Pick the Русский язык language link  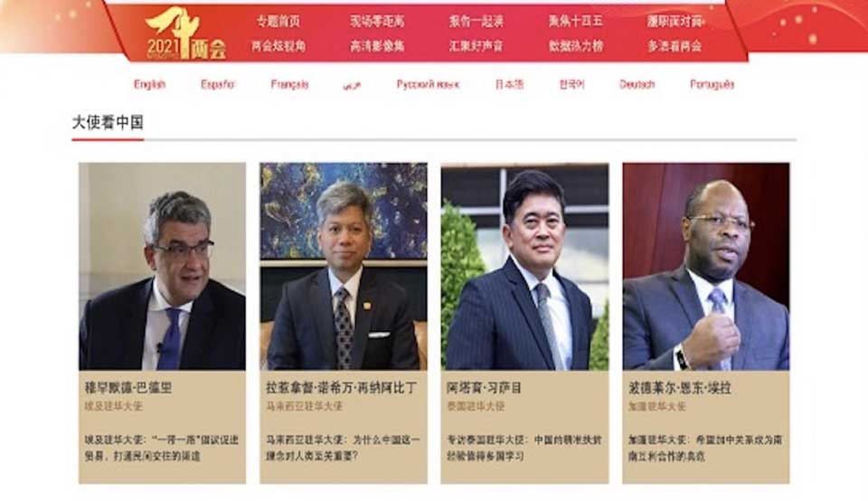point(428,85)
